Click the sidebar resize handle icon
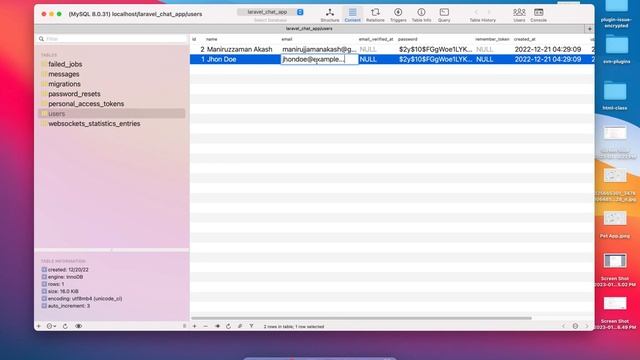640x360 pixels. point(184,326)
